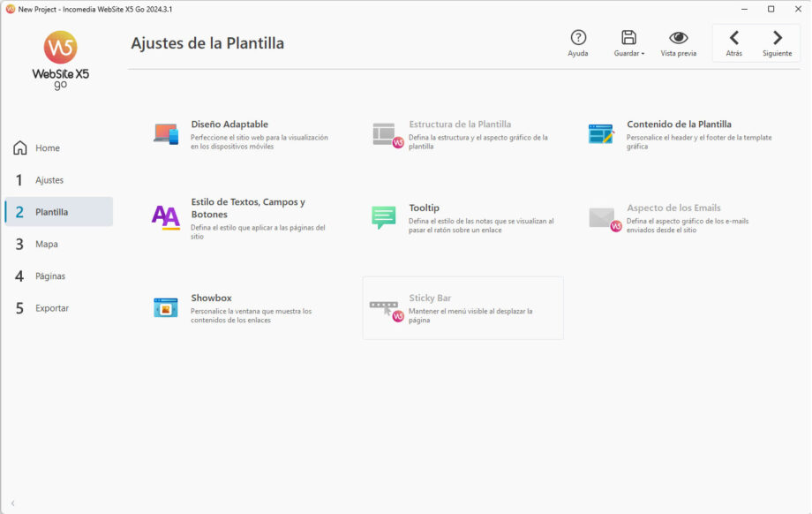This screenshot has width=812, height=514.
Task: Open the Contenido de la Plantilla icon
Action: click(601, 134)
